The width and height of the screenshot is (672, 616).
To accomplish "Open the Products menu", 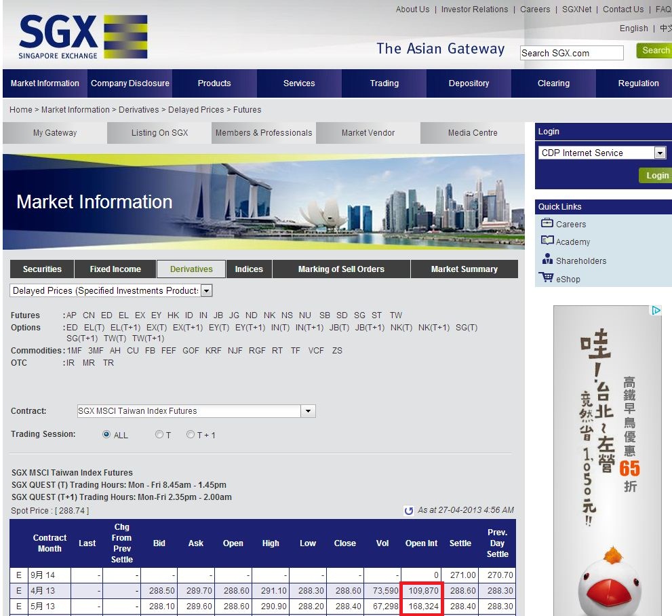I will [x=214, y=83].
